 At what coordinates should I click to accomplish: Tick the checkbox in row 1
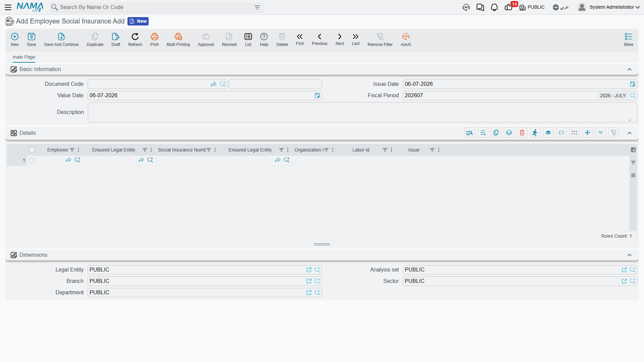pyautogui.click(x=32, y=161)
